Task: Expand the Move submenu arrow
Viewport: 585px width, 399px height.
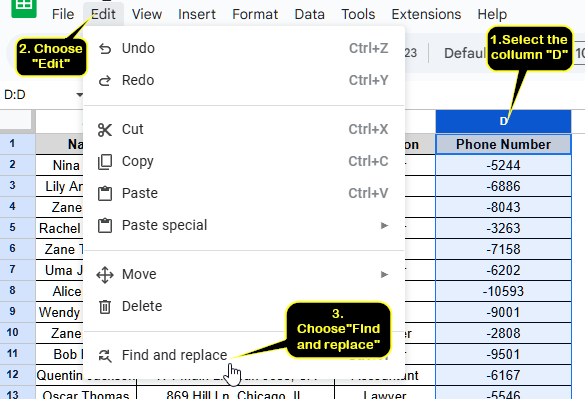Action: click(x=384, y=275)
